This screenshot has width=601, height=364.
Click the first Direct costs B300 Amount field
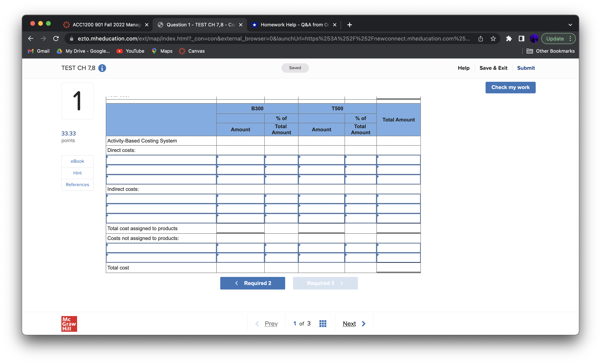click(x=240, y=160)
